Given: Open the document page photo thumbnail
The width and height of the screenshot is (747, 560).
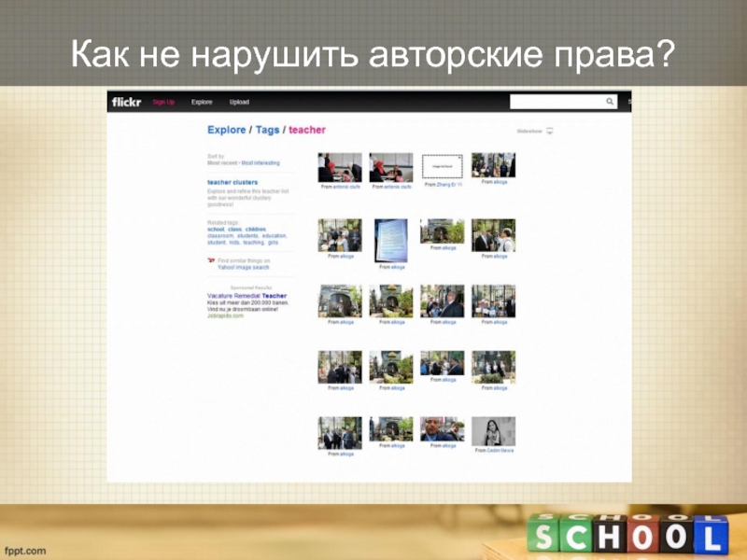Looking at the screenshot, I should [391, 241].
